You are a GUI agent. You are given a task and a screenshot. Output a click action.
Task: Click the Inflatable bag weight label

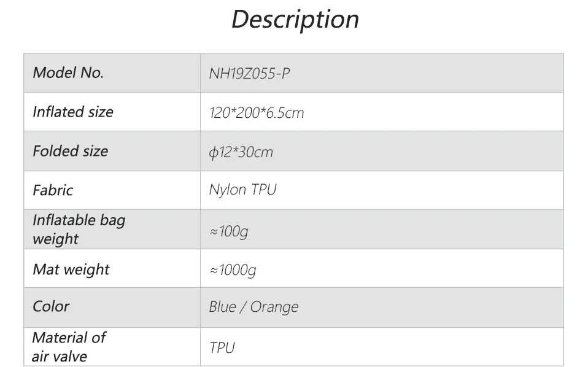(x=78, y=229)
